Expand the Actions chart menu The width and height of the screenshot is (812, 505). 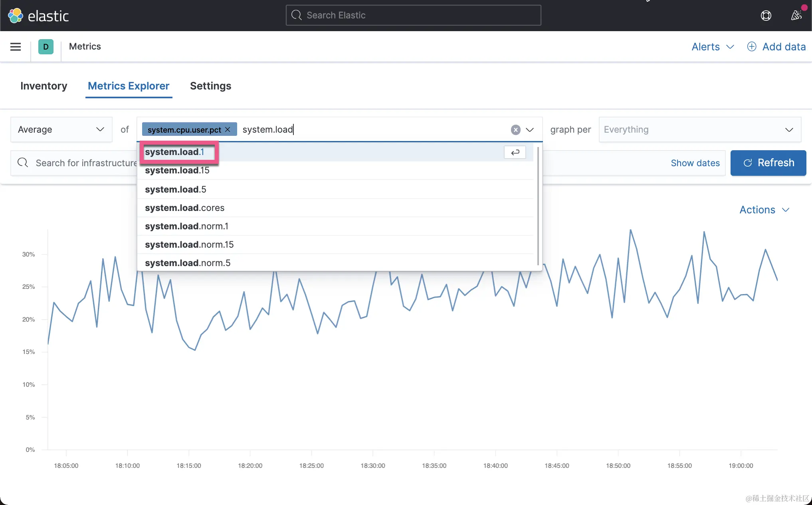[x=764, y=210]
